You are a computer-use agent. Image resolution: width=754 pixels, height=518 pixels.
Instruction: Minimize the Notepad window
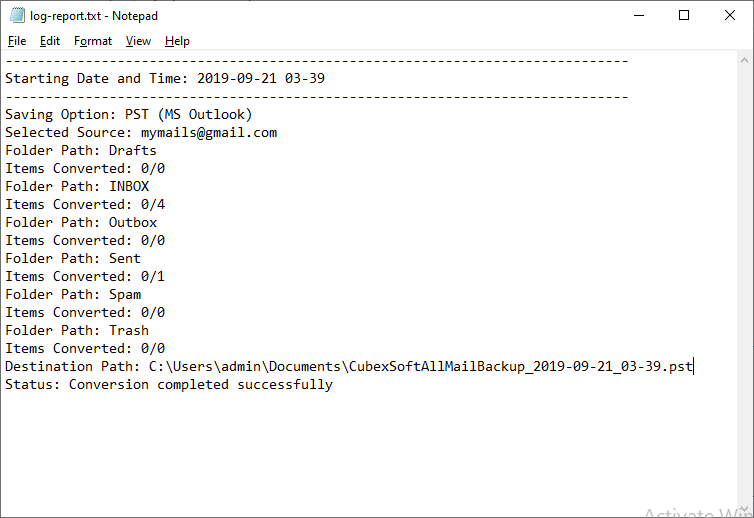click(x=638, y=16)
